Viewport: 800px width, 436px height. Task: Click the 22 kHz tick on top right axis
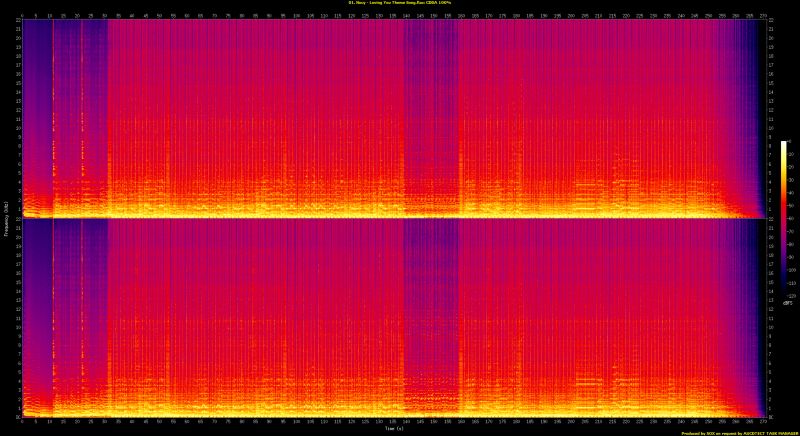click(x=771, y=21)
